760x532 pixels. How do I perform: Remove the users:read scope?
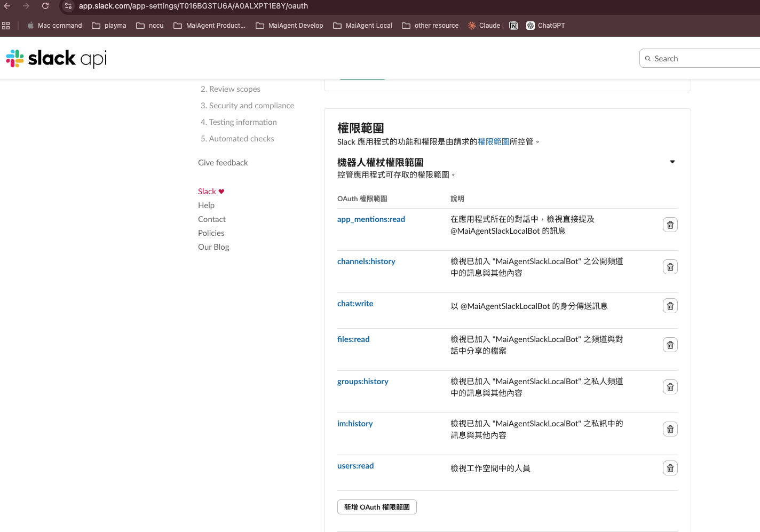click(670, 469)
